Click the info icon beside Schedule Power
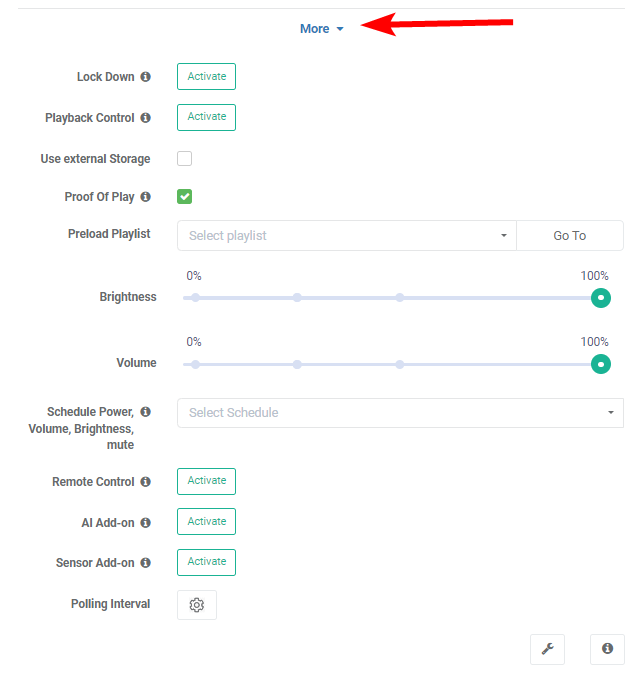 point(146,412)
